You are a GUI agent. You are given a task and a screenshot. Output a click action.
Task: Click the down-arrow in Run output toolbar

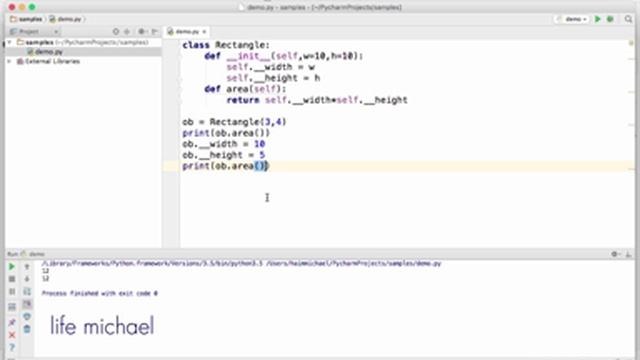tap(27, 279)
